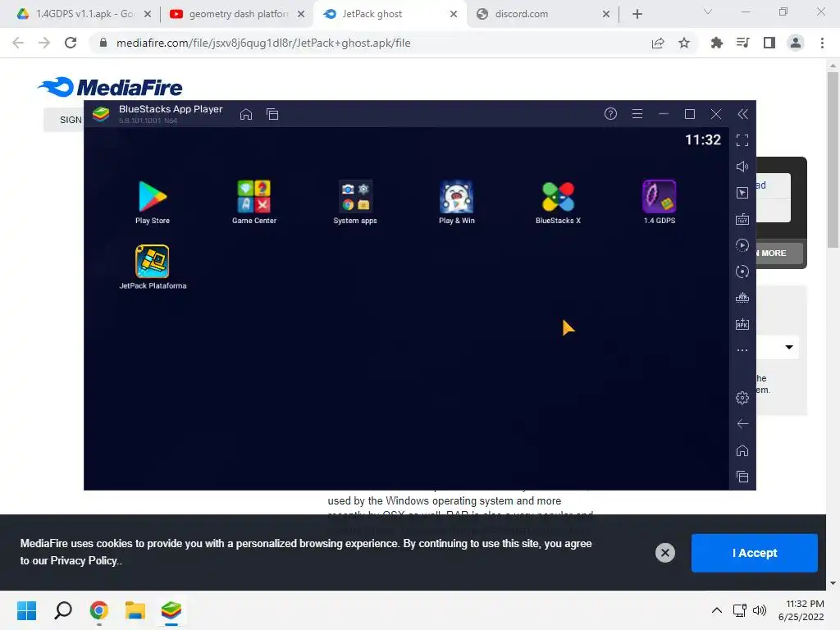Open the 1.4 GDPS game
The height and width of the screenshot is (630, 840).
(x=659, y=202)
